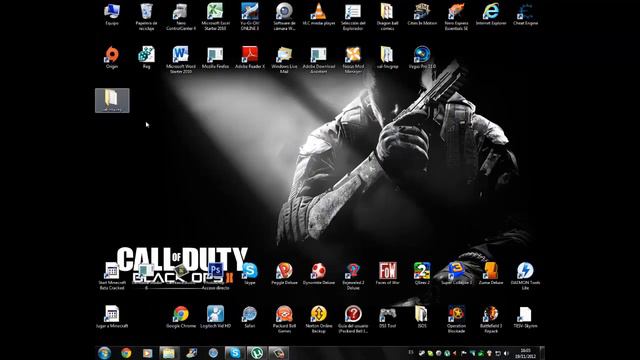The image size is (640, 360).
Task: Launch Mozilla Firefox desktop shortcut
Action: click(215, 57)
